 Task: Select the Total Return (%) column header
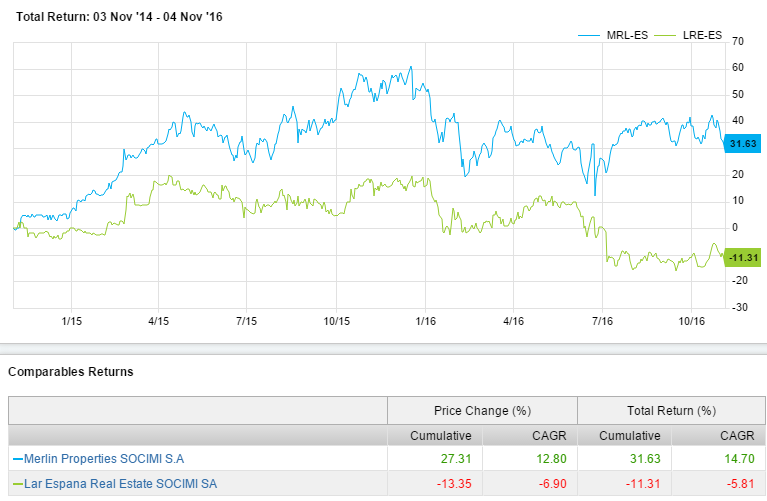coord(672,410)
